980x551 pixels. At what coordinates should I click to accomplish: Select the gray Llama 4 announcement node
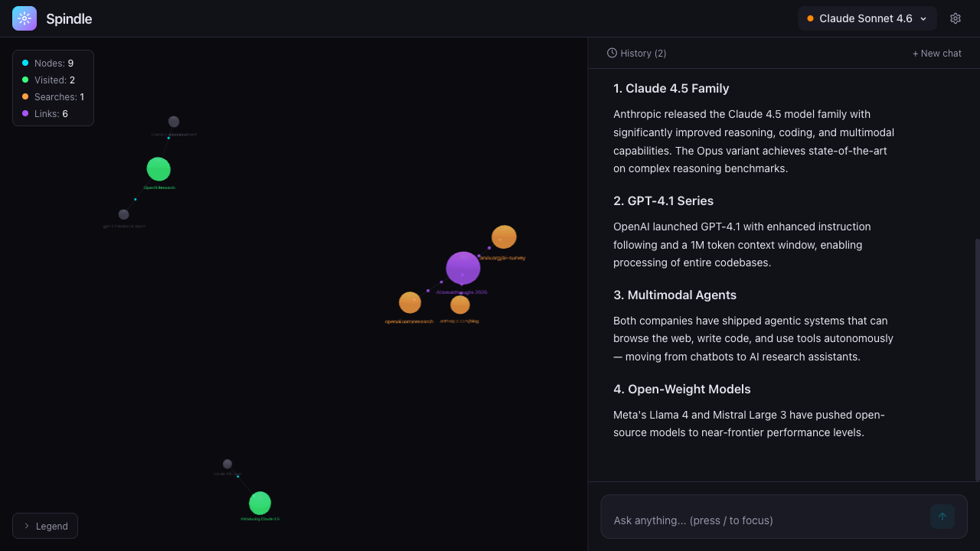click(x=174, y=122)
